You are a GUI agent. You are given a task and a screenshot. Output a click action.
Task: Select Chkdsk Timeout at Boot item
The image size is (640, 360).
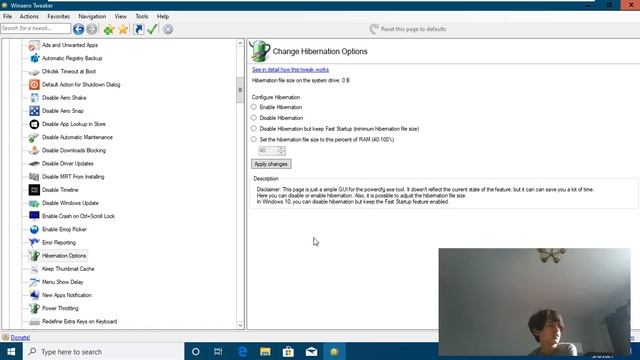click(69, 71)
